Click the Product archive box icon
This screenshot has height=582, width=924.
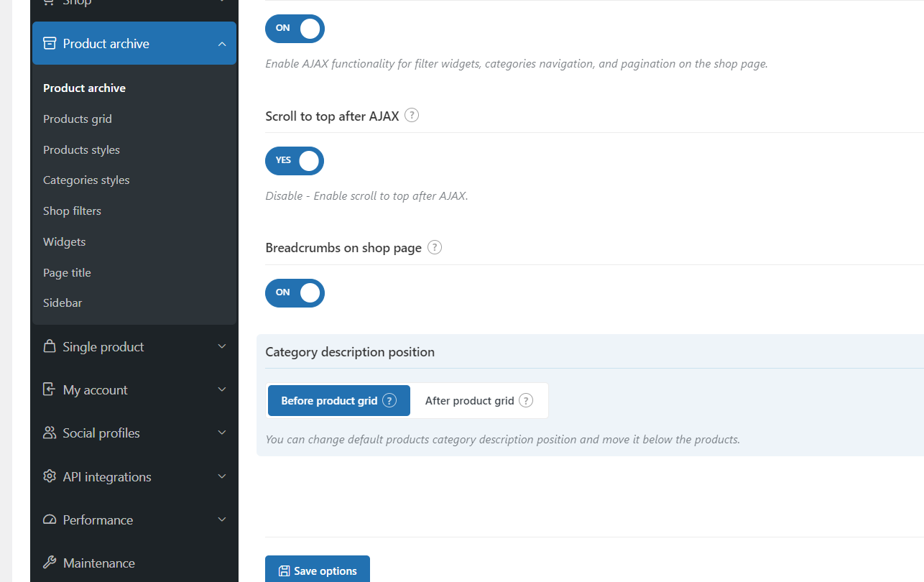tap(50, 43)
